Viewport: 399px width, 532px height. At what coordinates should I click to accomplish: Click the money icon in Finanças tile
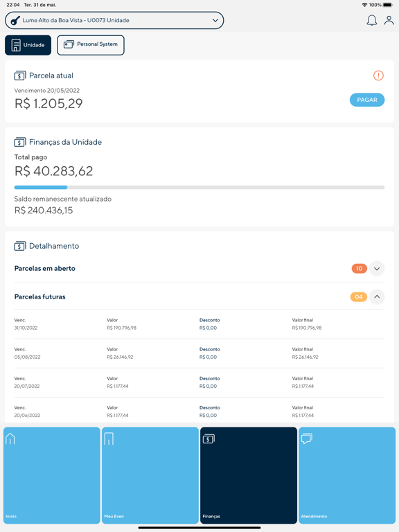click(209, 438)
